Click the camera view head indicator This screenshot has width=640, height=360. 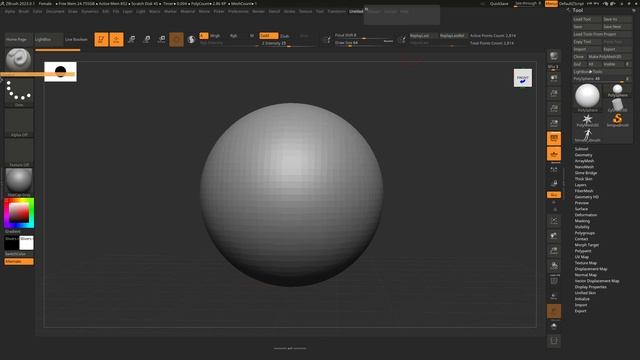point(523,78)
